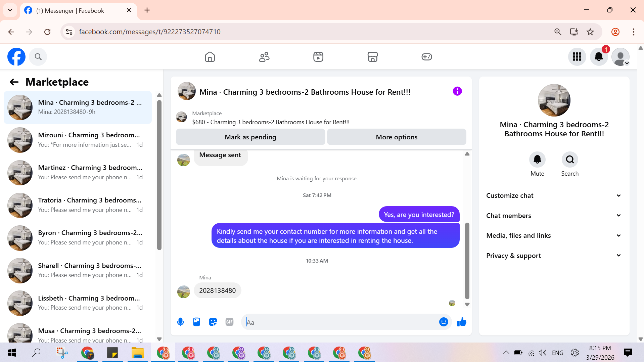Open Windows taskbar search
The image size is (644, 362).
(x=36, y=353)
